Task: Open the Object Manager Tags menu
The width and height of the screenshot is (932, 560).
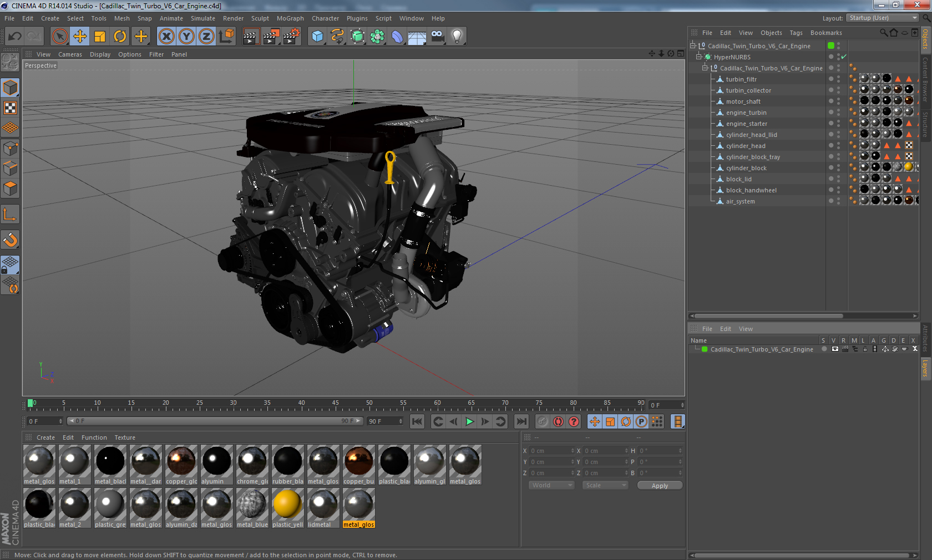Action: 796,33
